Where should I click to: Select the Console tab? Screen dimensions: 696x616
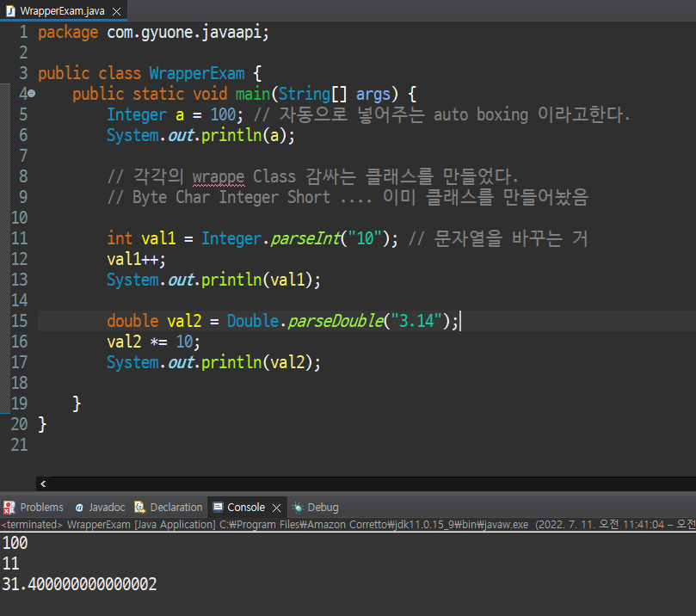coord(246,508)
